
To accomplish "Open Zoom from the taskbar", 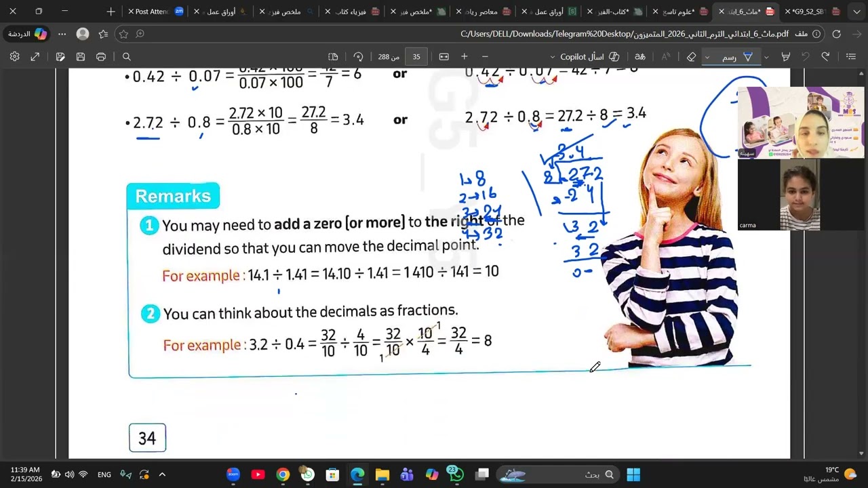I will [x=233, y=474].
